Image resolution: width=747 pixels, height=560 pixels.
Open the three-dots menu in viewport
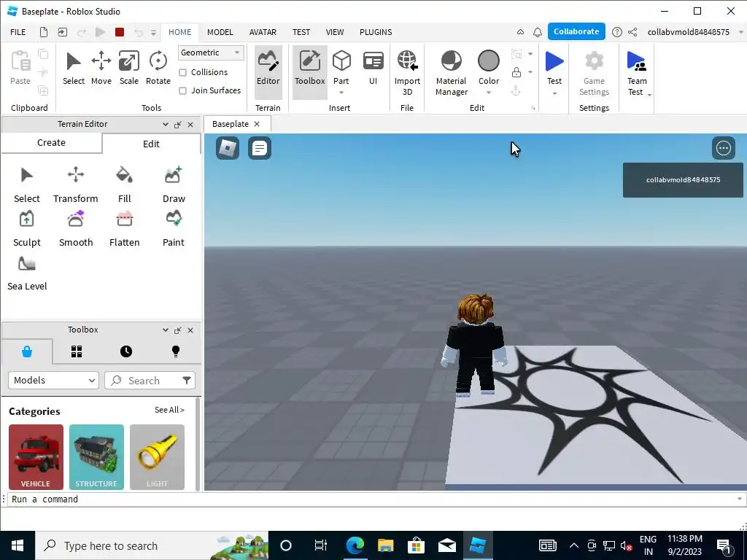723,148
